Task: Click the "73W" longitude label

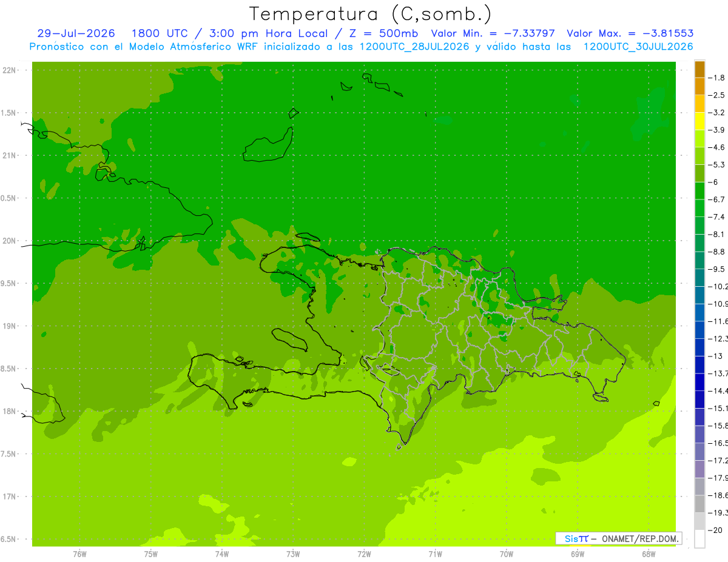Action: coord(293,554)
